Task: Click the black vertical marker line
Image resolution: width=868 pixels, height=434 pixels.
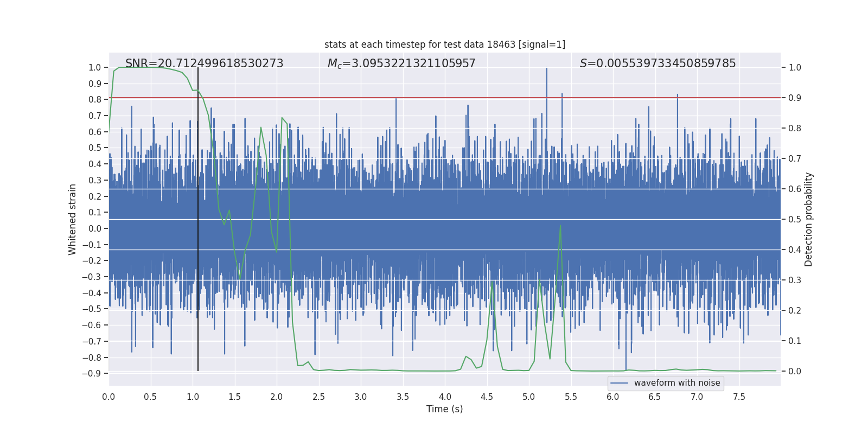Action: pos(198,271)
